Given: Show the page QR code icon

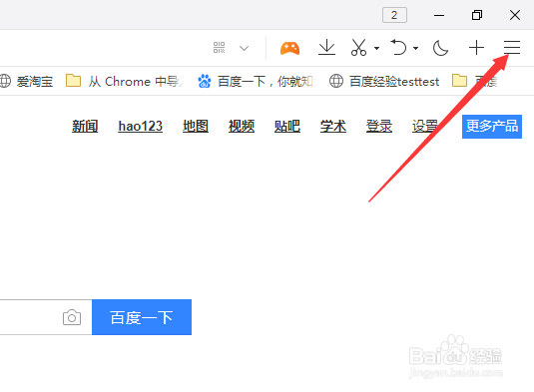Looking at the screenshot, I should [219, 47].
